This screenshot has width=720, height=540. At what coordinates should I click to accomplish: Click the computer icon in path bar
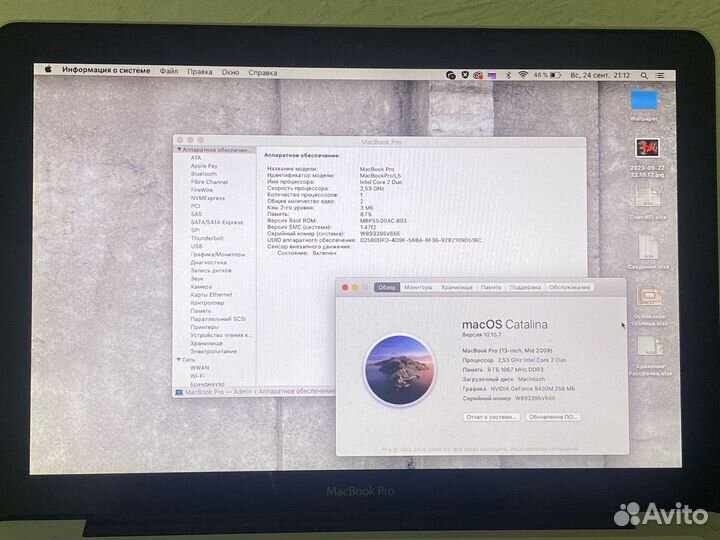click(179, 392)
